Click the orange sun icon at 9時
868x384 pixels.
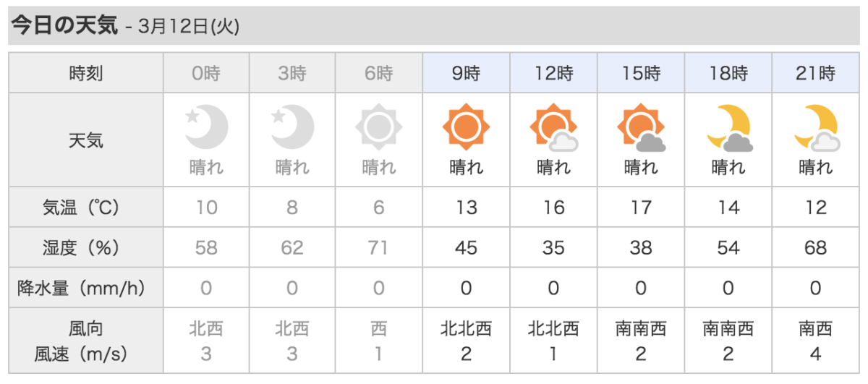coord(466,128)
